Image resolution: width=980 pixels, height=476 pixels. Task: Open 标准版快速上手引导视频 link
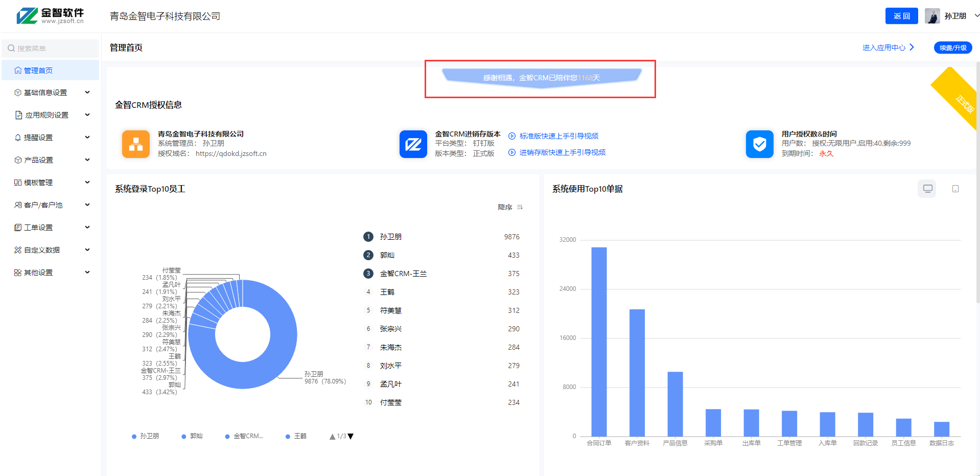[x=559, y=136]
